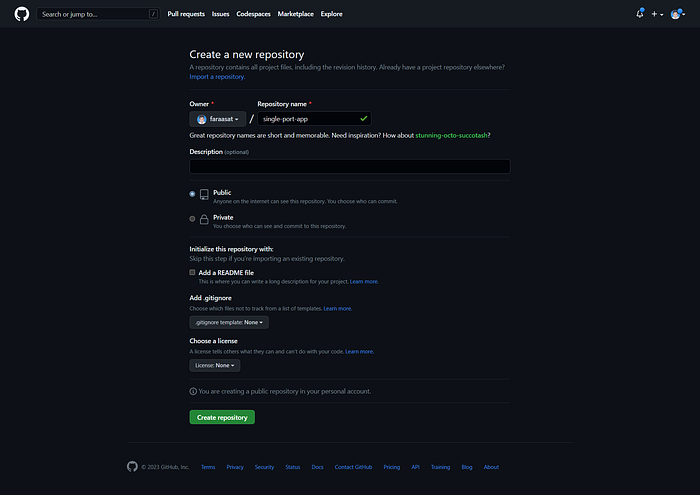Viewport: 700px width, 495px height.
Task: Click the green checkmark in repository name field
Action: (x=364, y=118)
